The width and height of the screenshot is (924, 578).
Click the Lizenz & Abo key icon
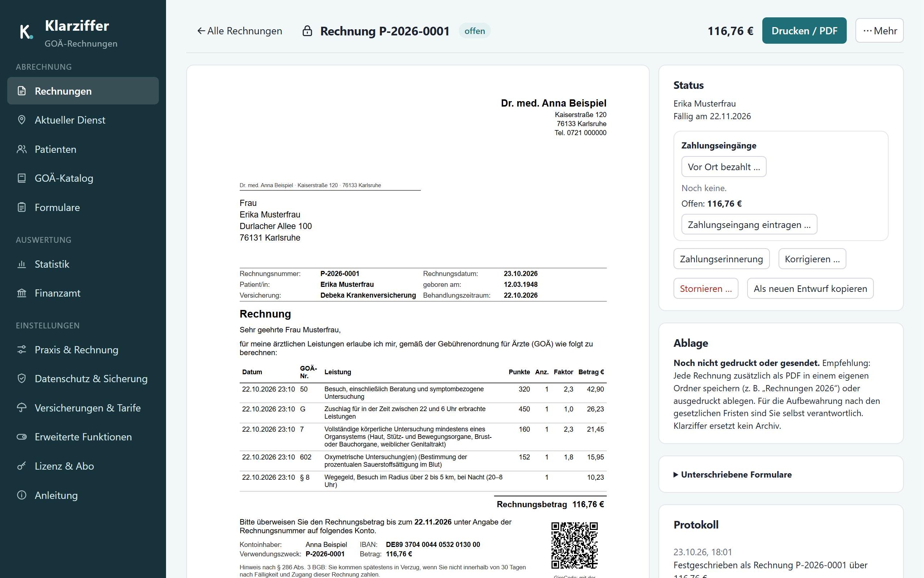pyautogui.click(x=22, y=466)
